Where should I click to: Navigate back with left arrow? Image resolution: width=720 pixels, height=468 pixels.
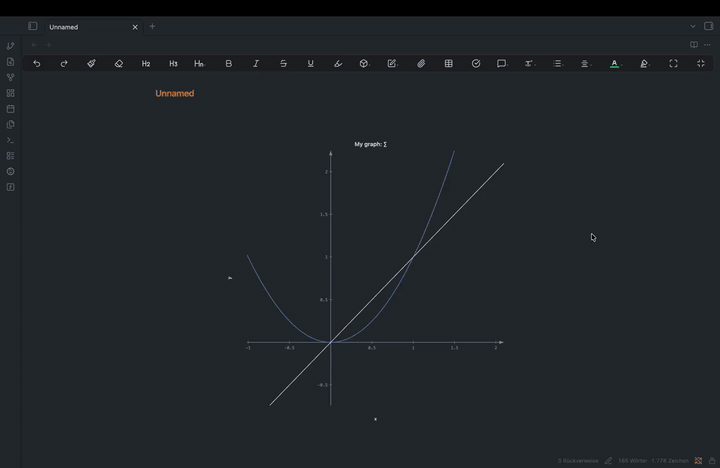pos(34,45)
